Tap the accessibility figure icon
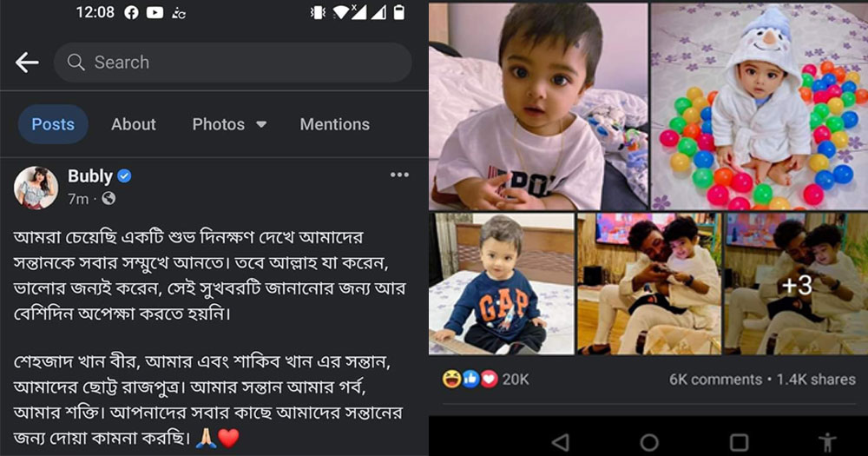 [x=827, y=443]
